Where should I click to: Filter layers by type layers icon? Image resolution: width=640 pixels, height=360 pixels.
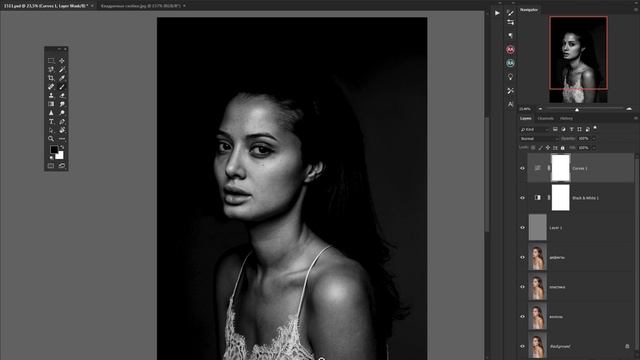571,129
